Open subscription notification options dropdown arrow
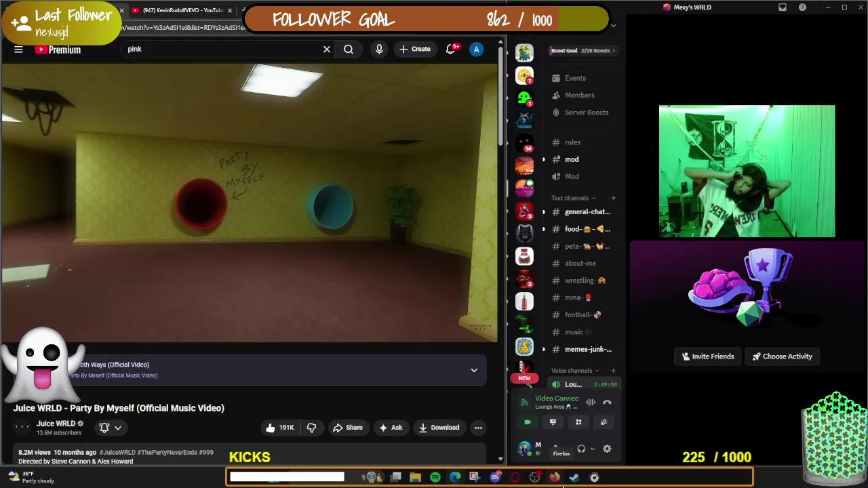 click(x=118, y=428)
